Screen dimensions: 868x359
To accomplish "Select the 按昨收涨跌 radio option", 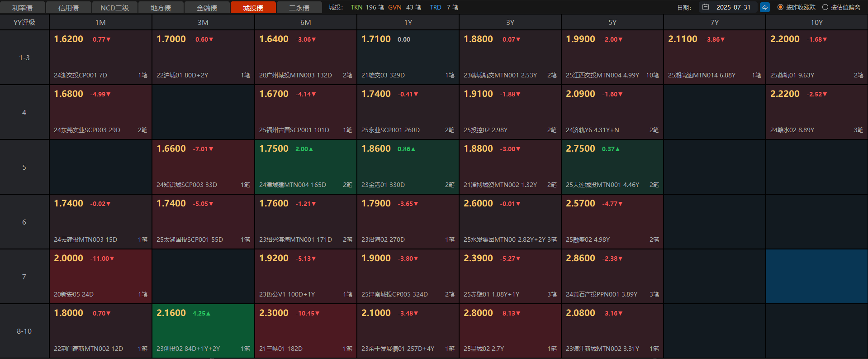I will 796,7.
